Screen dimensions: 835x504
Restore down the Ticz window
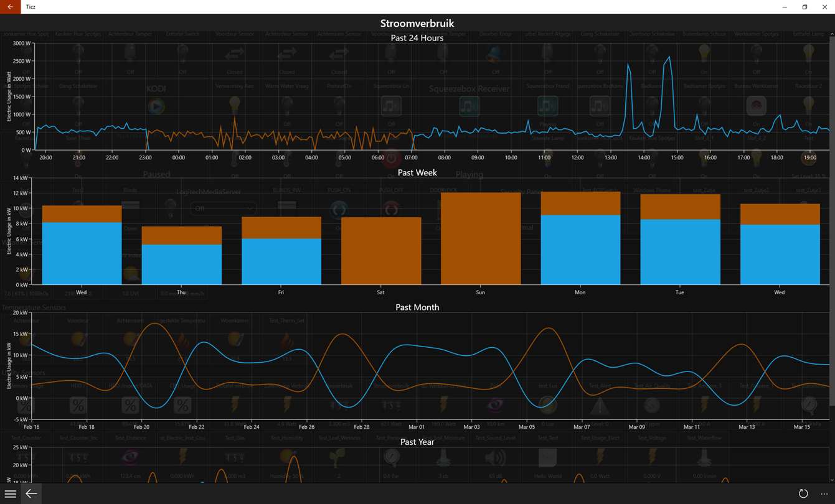point(804,7)
